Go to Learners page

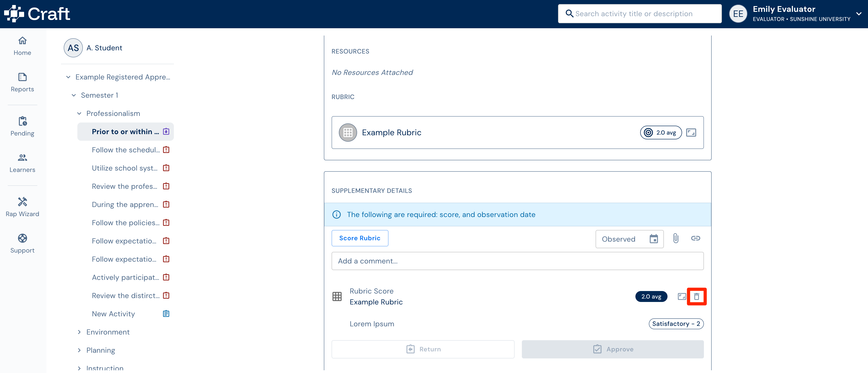pos(22,163)
